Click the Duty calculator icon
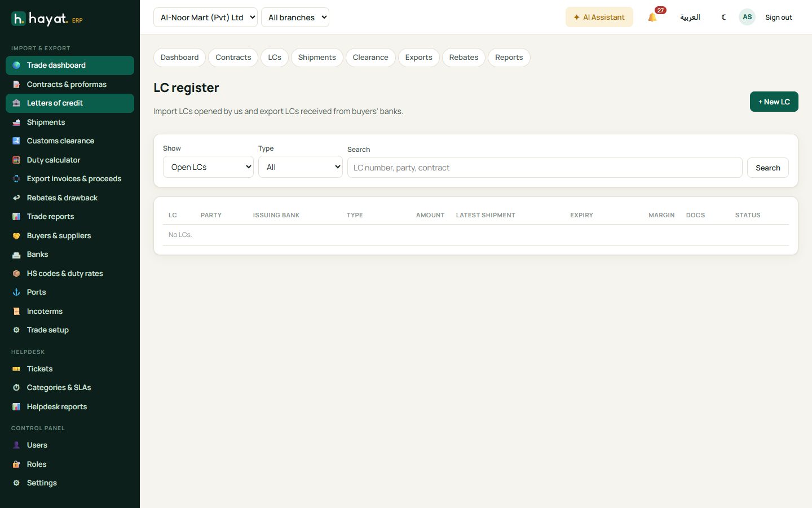812x508 pixels. point(16,160)
